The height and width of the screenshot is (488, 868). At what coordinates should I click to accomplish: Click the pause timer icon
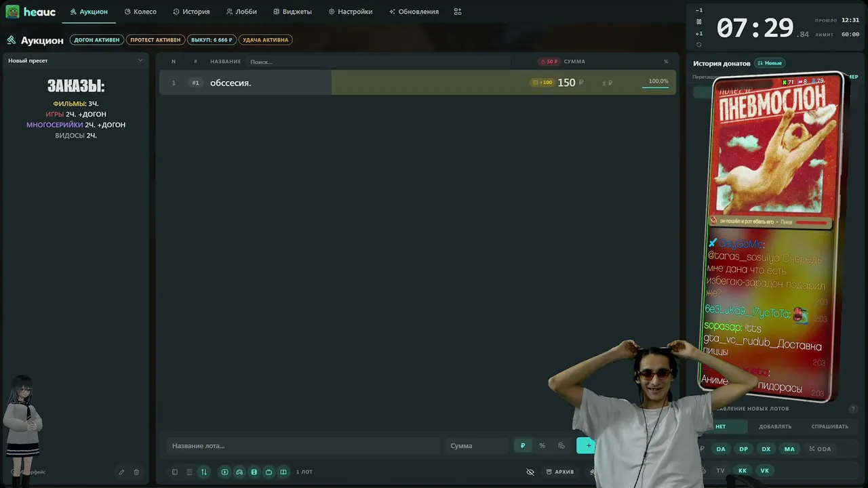[x=699, y=22]
